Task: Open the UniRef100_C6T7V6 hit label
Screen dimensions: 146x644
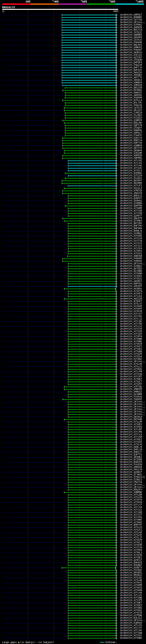Action: tap(131, 20)
